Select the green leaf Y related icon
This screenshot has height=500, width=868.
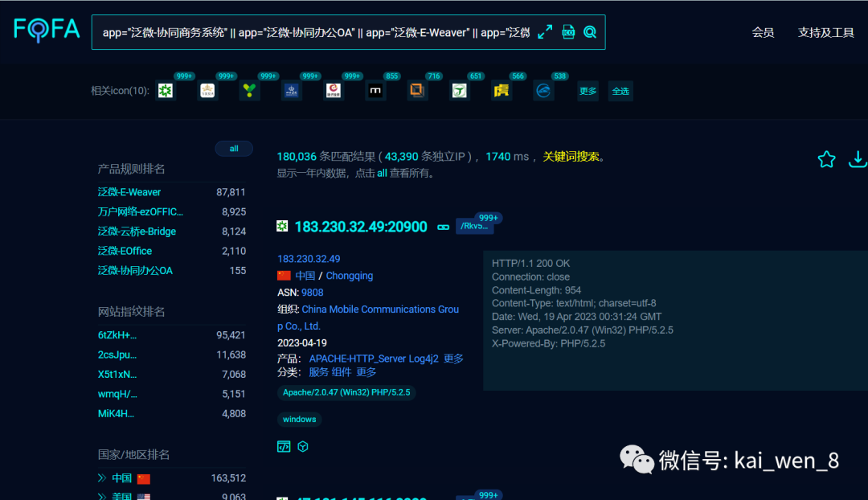pos(250,91)
